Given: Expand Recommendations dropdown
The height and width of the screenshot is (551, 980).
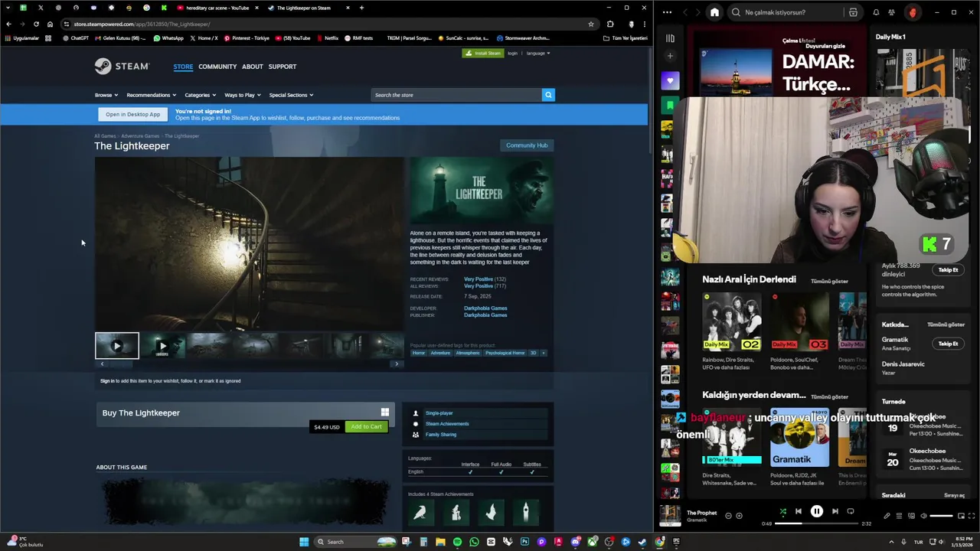Looking at the screenshot, I should (151, 95).
